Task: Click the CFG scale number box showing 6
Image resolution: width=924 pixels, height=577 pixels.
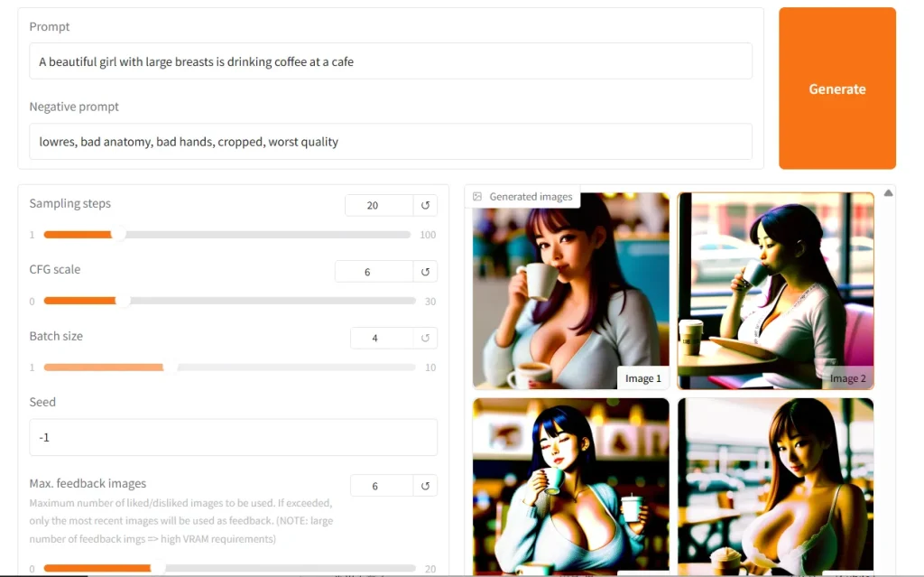Action: click(x=374, y=271)
